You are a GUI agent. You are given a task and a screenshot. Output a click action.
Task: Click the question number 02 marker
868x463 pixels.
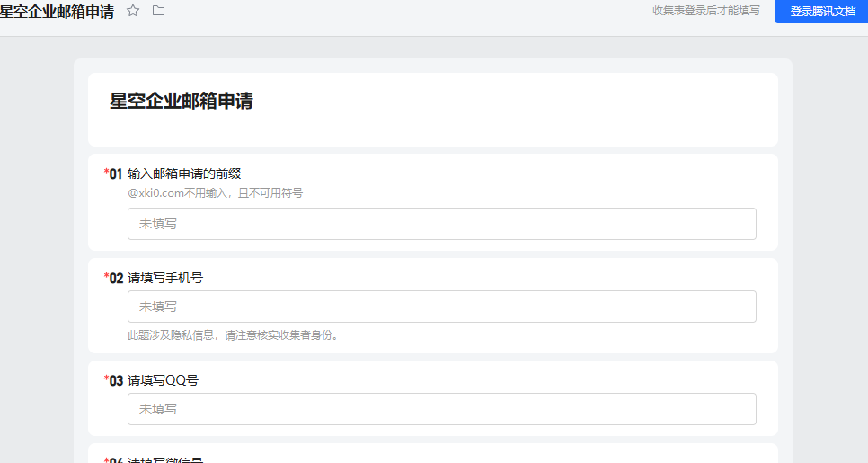(x=115, y=278)
